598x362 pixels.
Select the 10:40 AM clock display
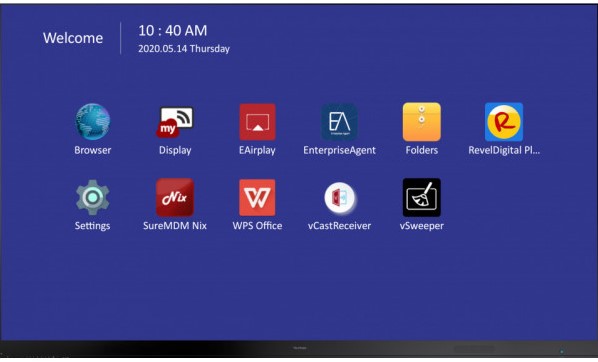173,31
